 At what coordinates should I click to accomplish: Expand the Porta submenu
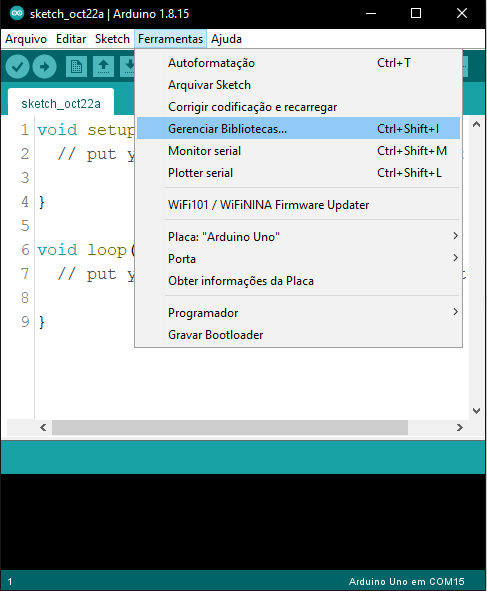pyautogui.click(x=298, y=259)
